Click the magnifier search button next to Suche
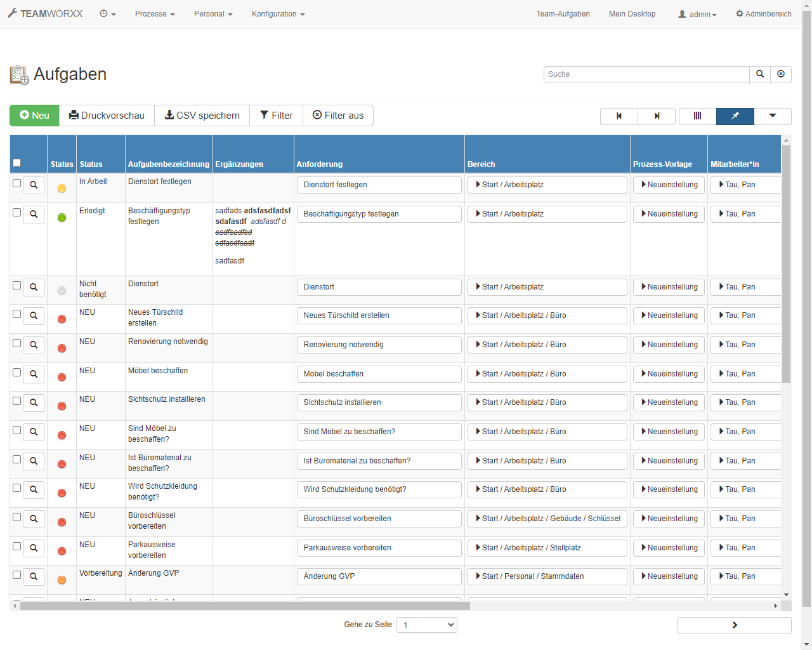This screenshot has width=812, height=650. point(760,74)
